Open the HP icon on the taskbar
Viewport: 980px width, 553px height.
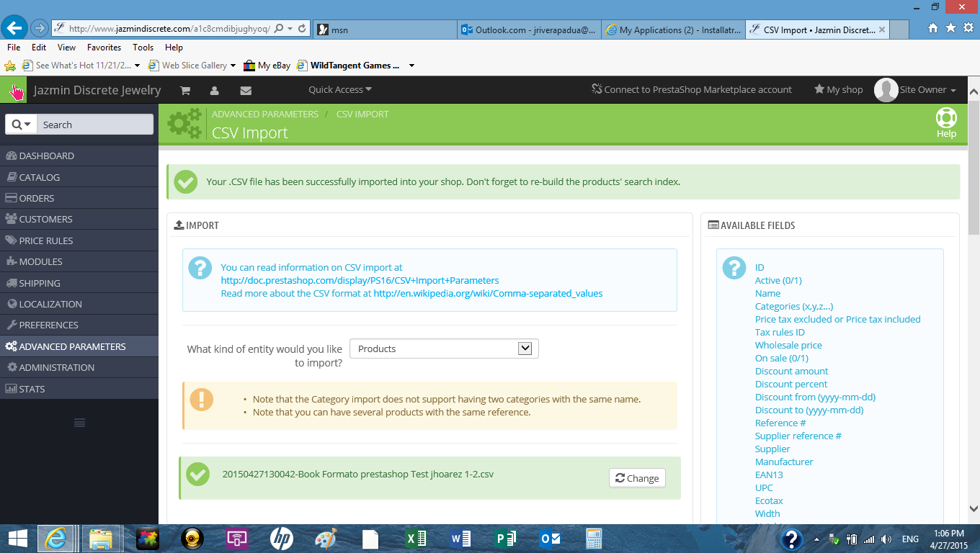(x=282, y=539)
